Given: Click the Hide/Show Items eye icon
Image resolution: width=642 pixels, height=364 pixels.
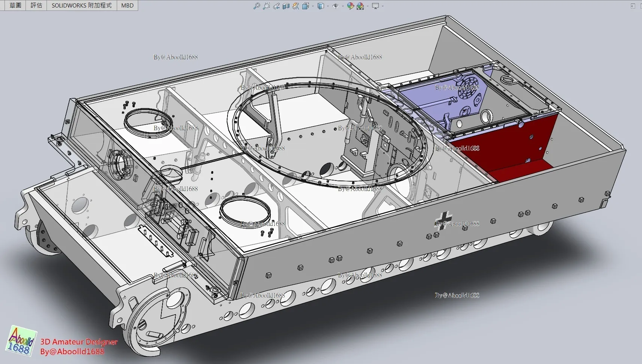Looking at the screenshot, I should pyautogui.click(x=336, y=6).
